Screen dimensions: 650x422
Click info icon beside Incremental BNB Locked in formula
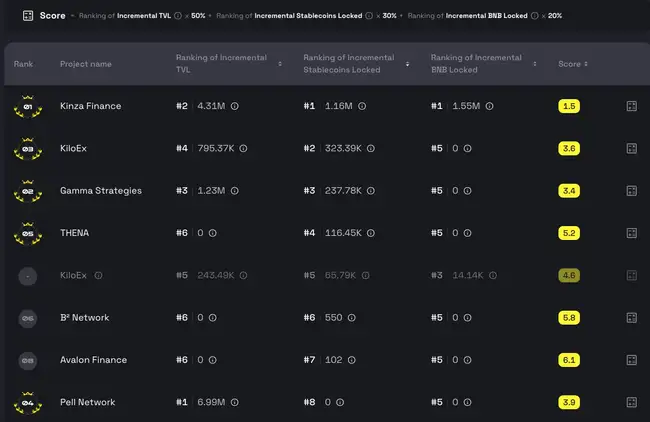534,16
